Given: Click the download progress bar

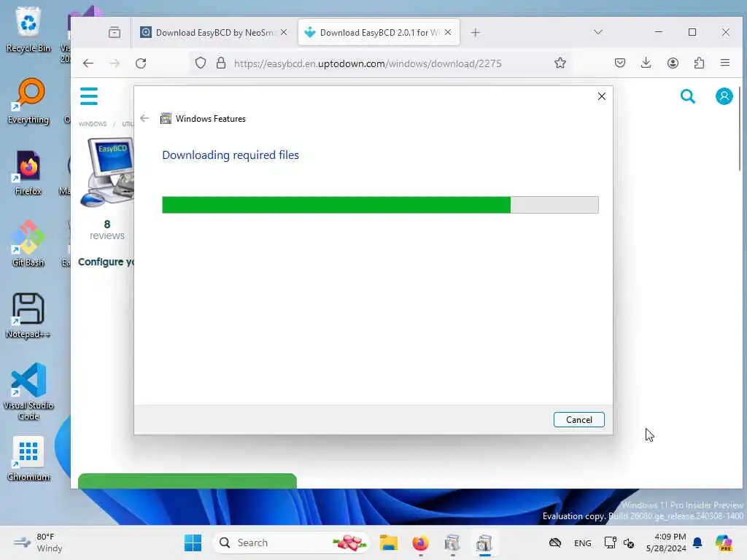Looking at the screenshot, I should tap(380, 205).
